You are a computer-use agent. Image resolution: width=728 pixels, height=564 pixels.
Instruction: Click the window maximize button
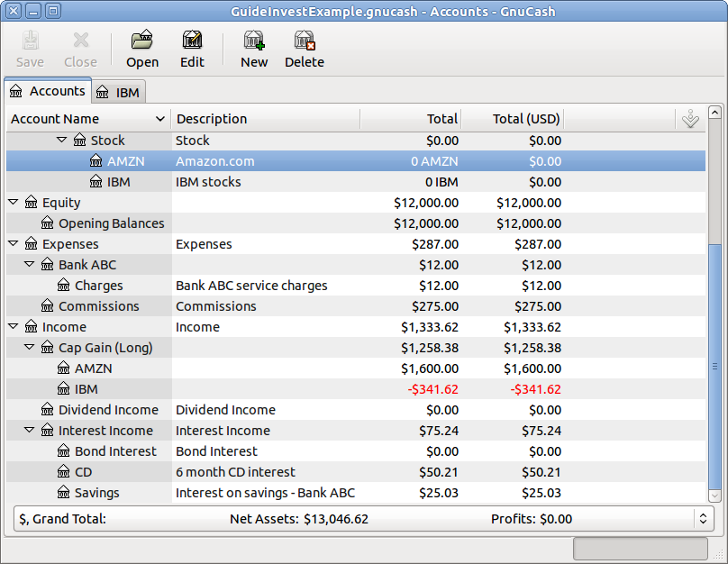tap(53, 11)
